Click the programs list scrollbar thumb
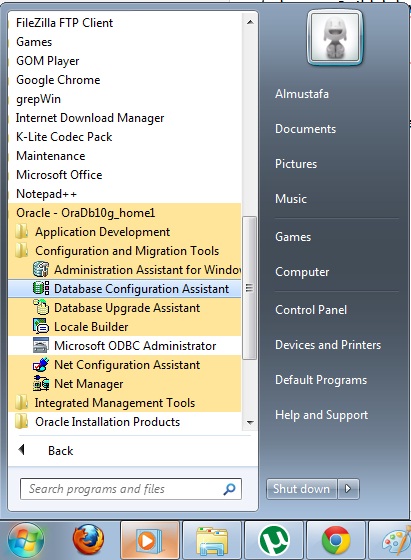This screenshot has height=560, width=411. [249, 288]
